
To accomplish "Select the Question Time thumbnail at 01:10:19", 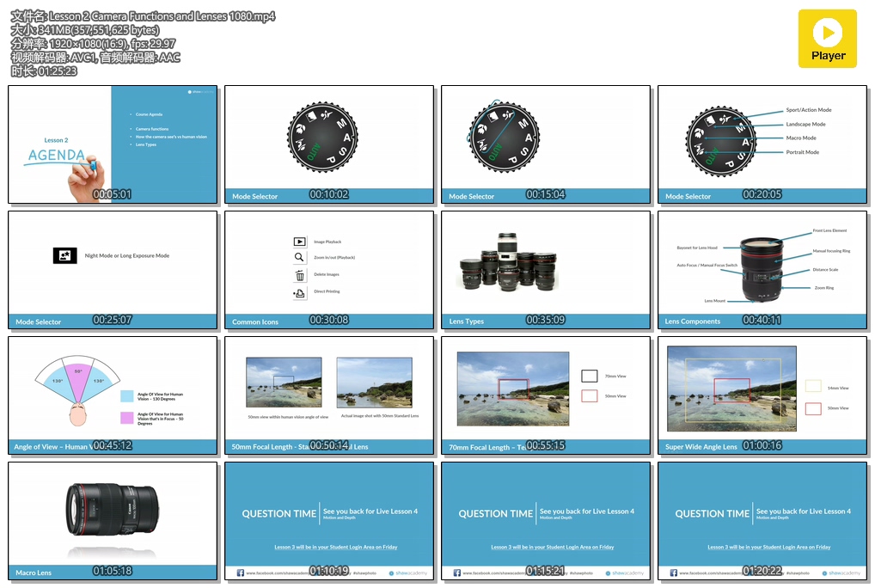I will (x=329, y=521).
